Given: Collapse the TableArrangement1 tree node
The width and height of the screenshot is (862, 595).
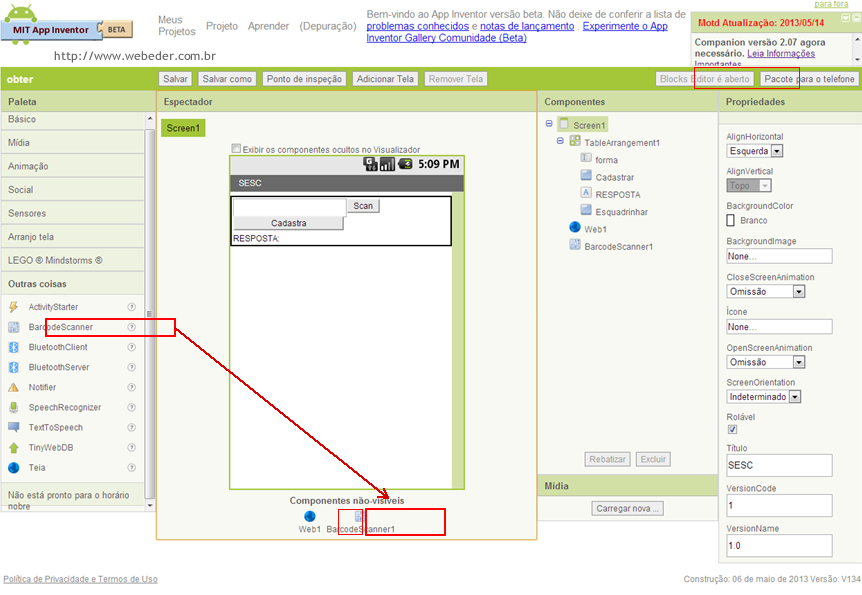Looking at the screenshot, I should (560, 141).
